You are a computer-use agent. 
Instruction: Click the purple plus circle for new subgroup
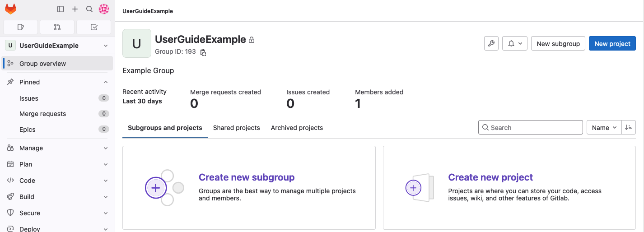[156, 188]
